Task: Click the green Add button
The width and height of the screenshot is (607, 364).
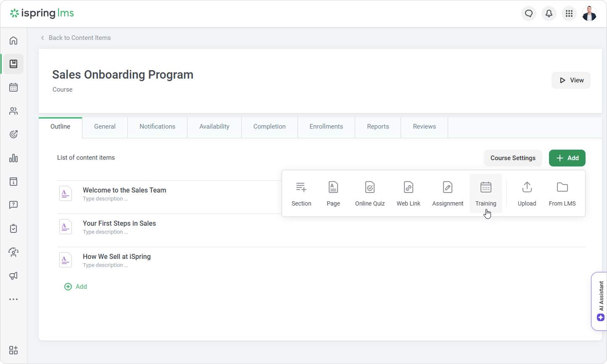Action: (567, 158)
